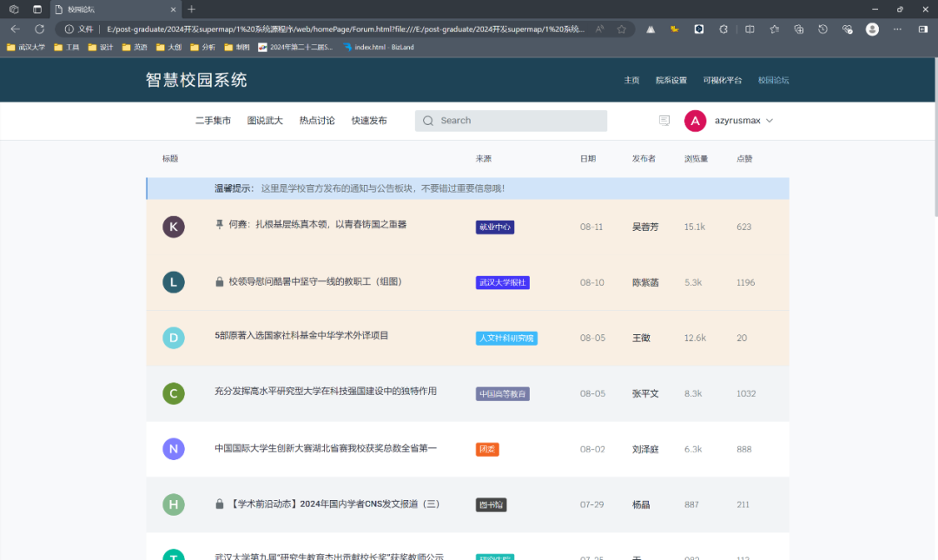Click the magnifier icon in the search box
This screenshot has height=560, width=938.
click(428, 121)
